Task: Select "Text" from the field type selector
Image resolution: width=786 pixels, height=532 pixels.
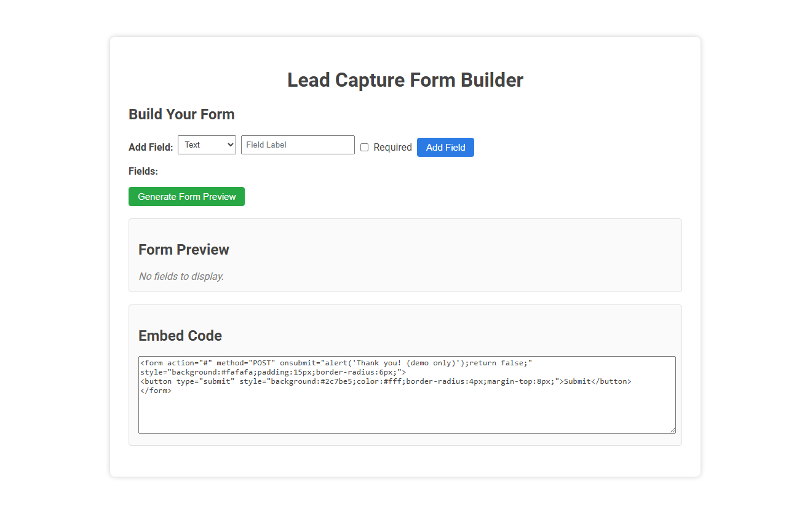Action: tap(207, 145)
